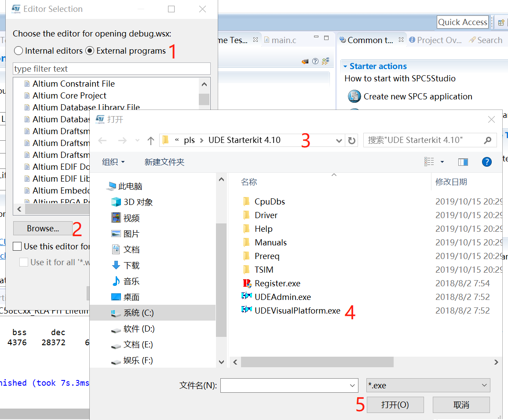This screenshot has height=420, width=508.
Task: Select the CpuDbs folder
Action: click(264, 201)
